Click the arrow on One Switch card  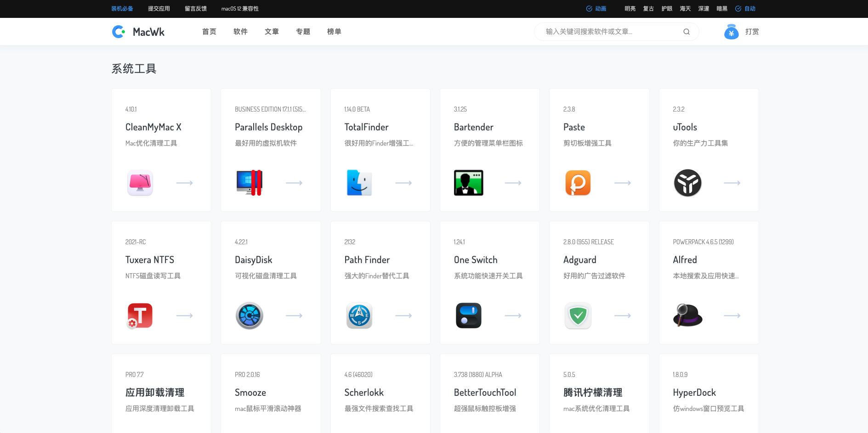pyautogui.click(x=513, y=315)
